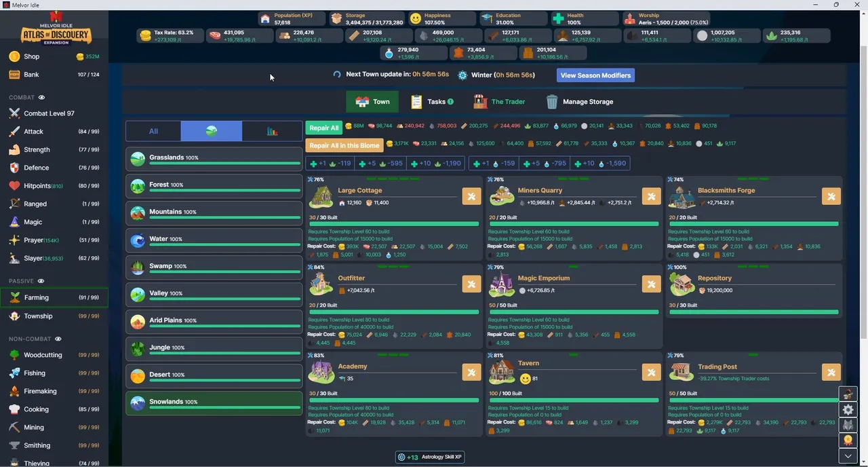Click the View Season Modifiers button
868x467 pixels.
coord(595,75)
